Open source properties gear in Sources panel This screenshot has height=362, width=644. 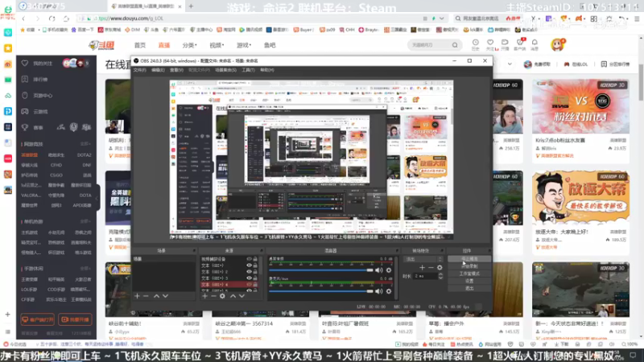tap(222, 296)
